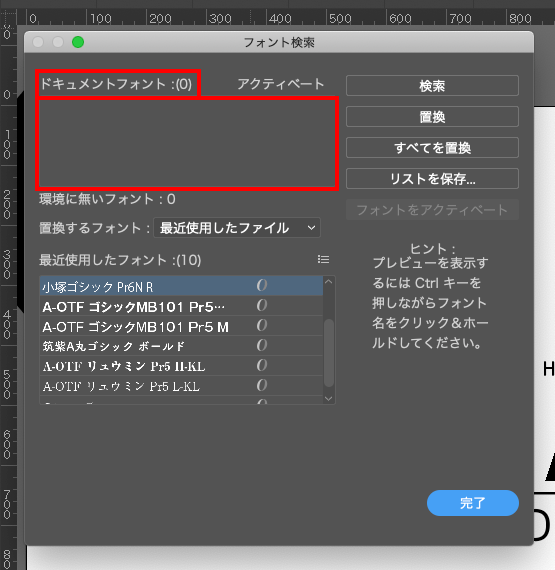Screen dimensions: 555x570
Task: Click font list scroll down arrow
Action: tap(329, 398)
